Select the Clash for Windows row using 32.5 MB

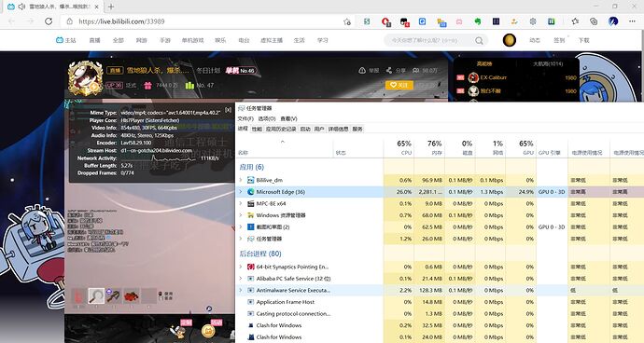coord(440,325)
